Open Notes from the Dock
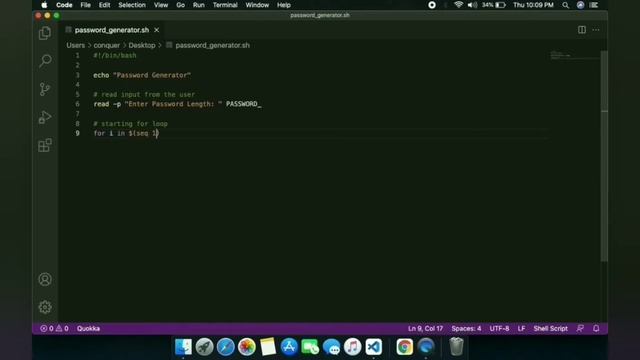 pos(268,347)
